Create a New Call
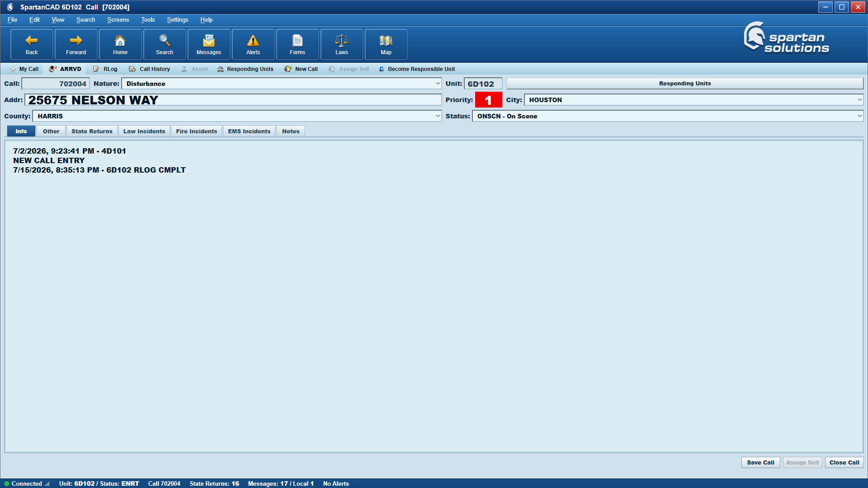The image size is (868, 488). pyautogui.click(x=301, y=69)
